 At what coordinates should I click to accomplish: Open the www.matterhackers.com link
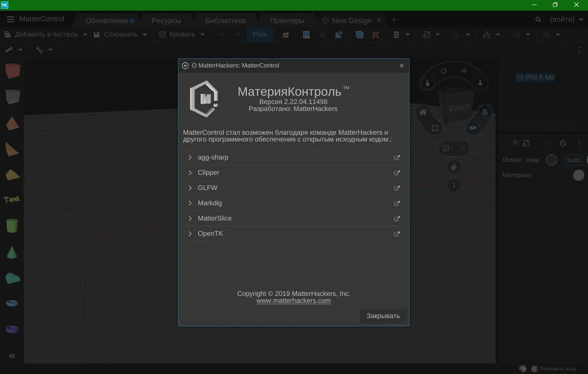(294, 300)
